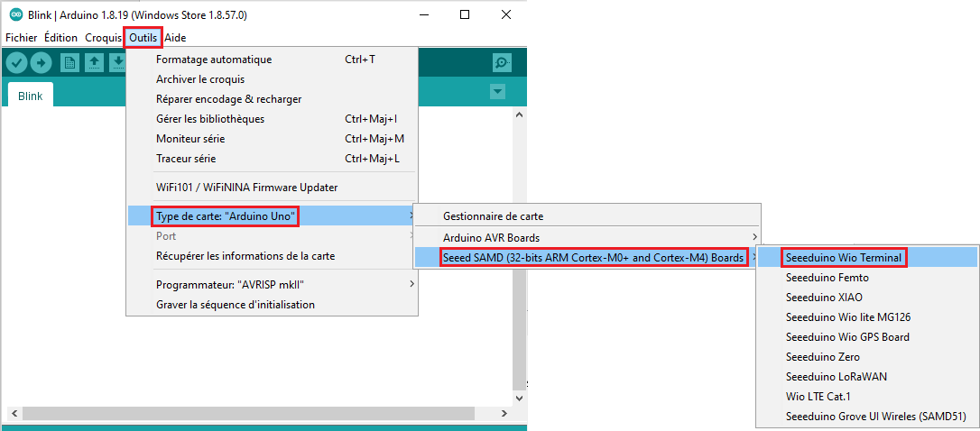Open the Aide menu
This screenshot has height=431, width=980.
click(175, 38)
